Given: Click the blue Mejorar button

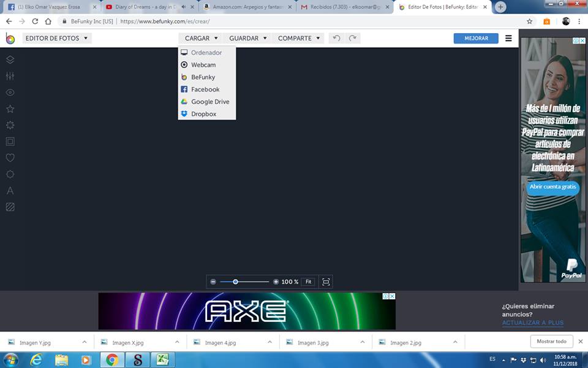Looking at the screenshot, I should 476,38.
